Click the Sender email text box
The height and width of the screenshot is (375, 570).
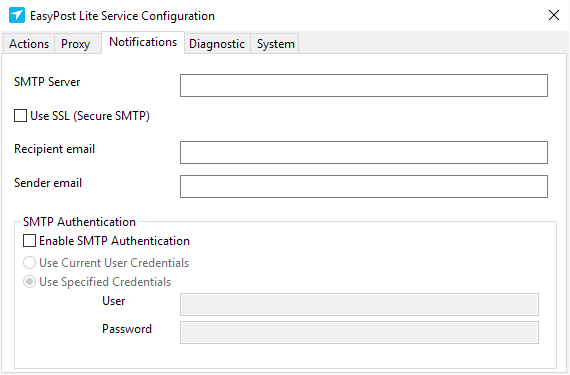[364, 186]
